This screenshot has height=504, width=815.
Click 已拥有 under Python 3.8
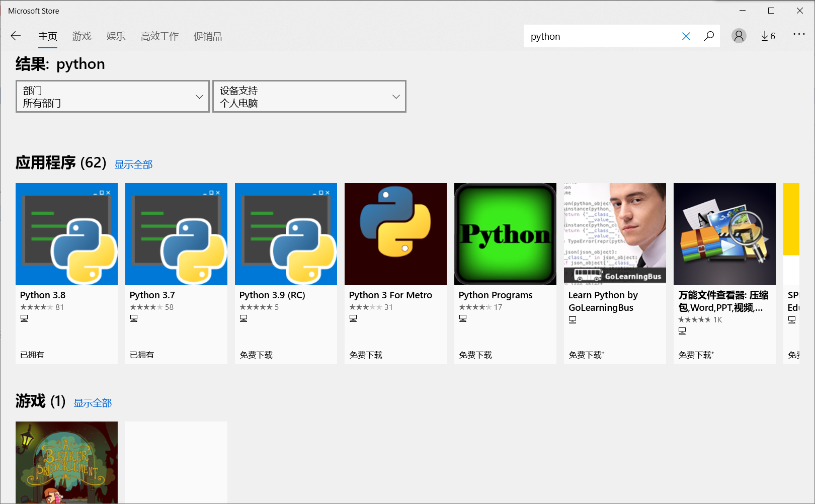coord(32,355)
